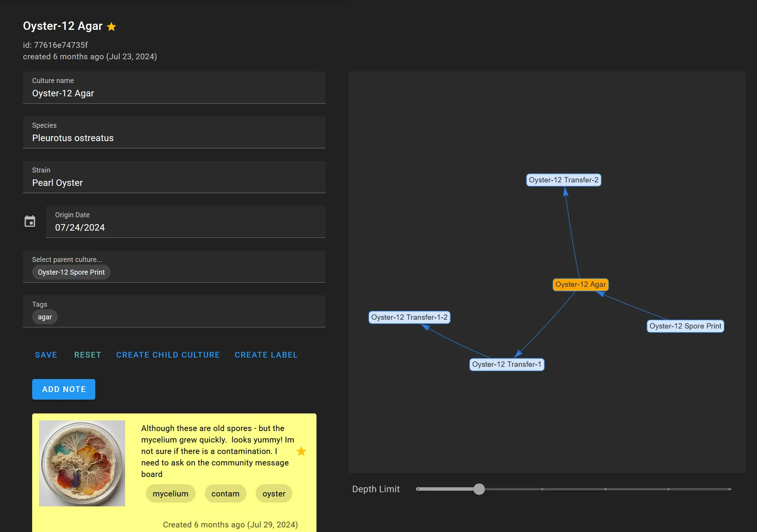Click the contam tag on the note
This screenshot has width=757, height=532.
[225, 494]
